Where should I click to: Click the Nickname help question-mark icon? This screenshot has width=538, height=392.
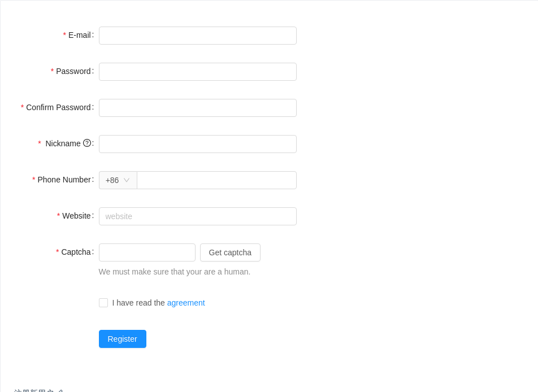pyautogui.click(x=87, y=143)
